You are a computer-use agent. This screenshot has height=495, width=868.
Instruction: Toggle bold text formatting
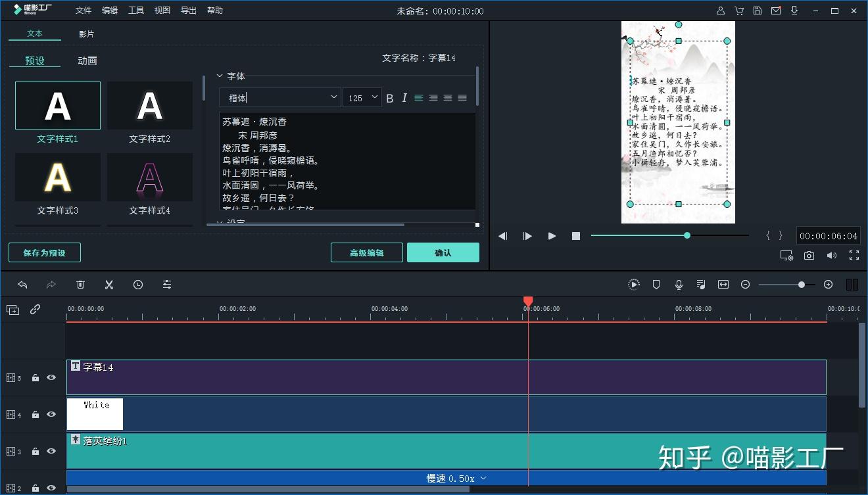pos(390,98)
